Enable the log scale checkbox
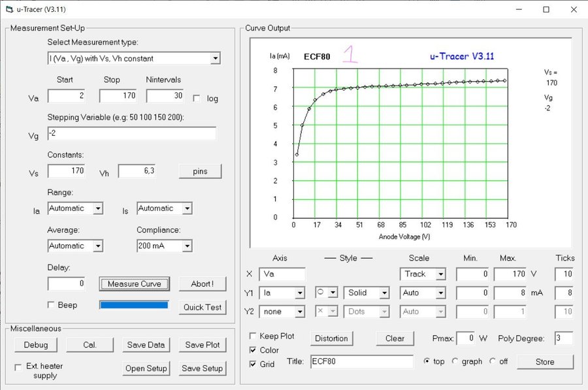Viewport: 588px width, 390px height. [197, 98]
